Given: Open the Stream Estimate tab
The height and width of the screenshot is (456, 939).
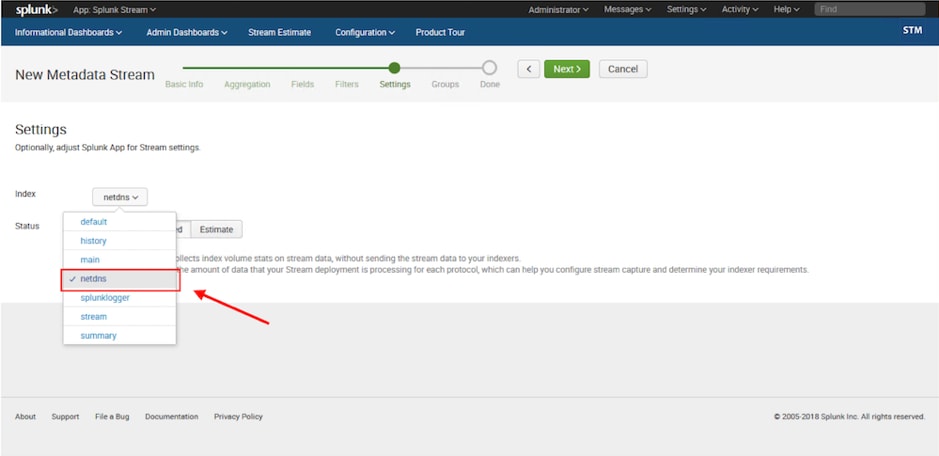Looking at the screenshot, I should click(x=279, y=32).
